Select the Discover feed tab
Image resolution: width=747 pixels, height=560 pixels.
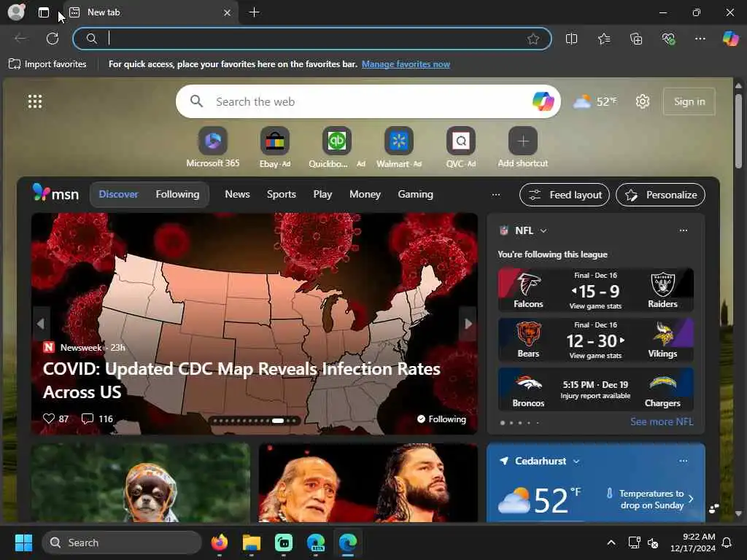118,194
